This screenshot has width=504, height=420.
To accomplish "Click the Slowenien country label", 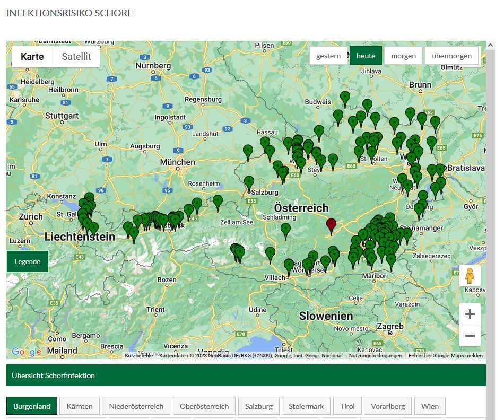I will (326, 316).
